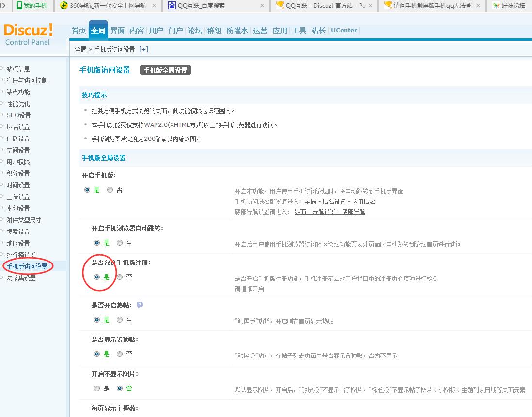Click the Baidu paw icon on QQ互联 tab
Image resolution: width=532 pixels, height=417 pixels.
pos(172,6)
